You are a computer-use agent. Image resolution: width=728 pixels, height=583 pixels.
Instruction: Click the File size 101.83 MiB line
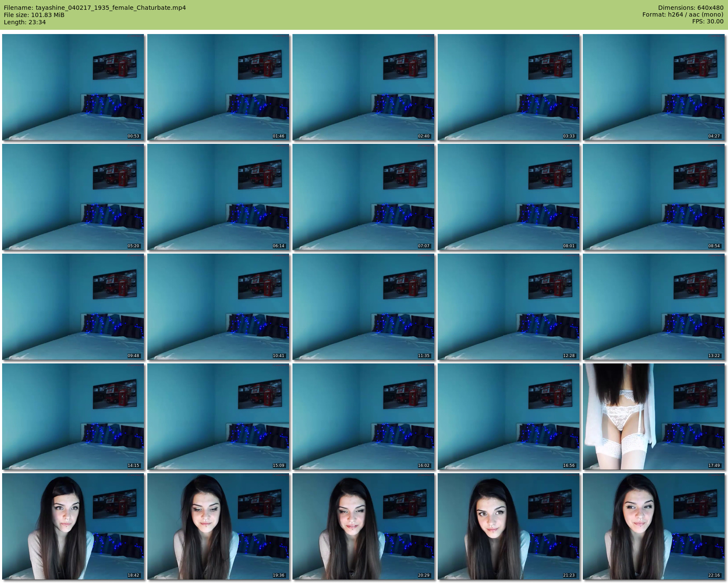[x=34, y=15]
